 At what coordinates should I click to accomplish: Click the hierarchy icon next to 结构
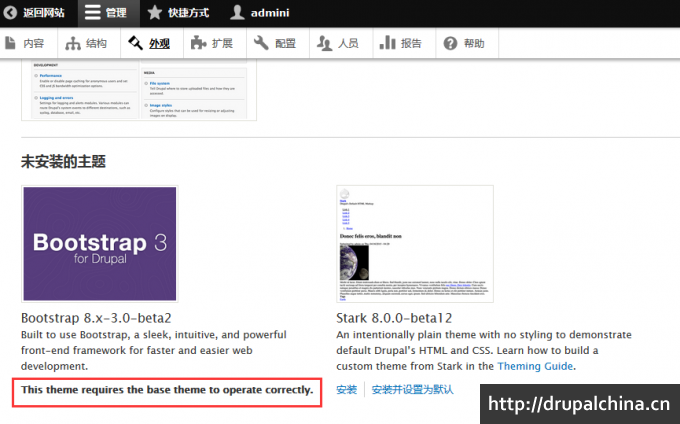73,43
